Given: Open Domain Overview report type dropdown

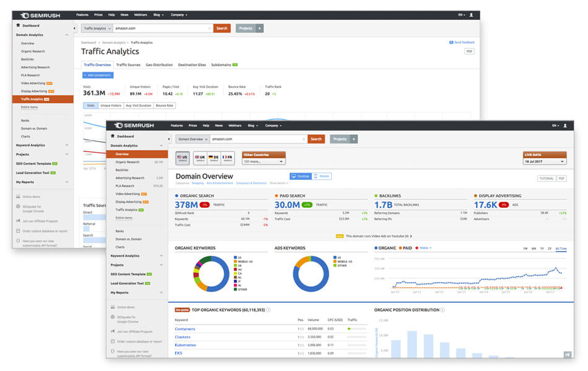Looking at the screenshot, I should coord(192,139).
